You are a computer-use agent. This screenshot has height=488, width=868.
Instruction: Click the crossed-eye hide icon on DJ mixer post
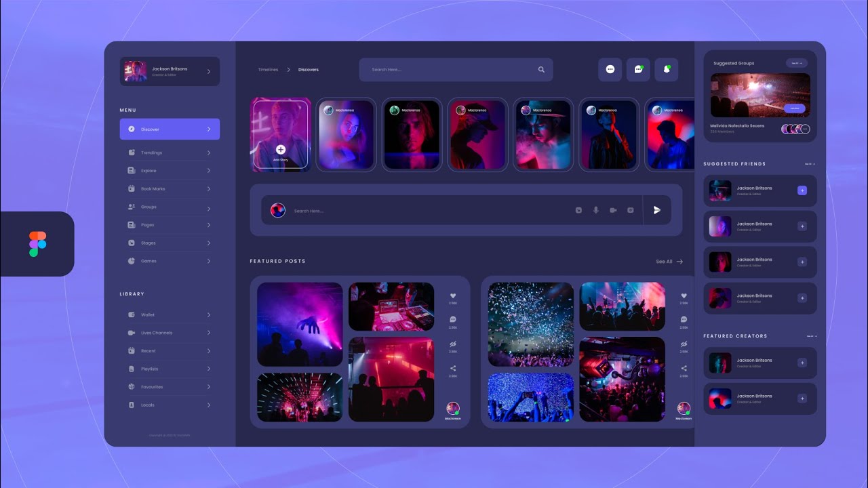click(x=453, y=344)
